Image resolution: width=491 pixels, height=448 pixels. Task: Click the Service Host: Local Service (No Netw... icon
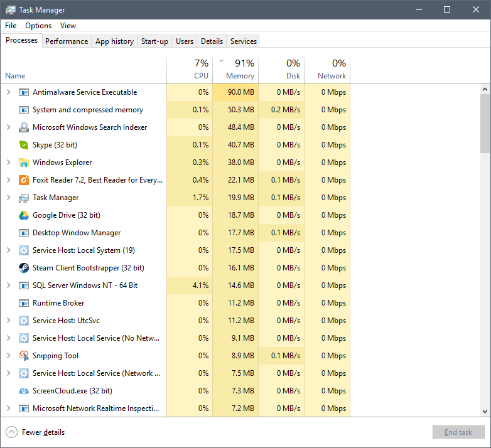(x=24, y=338)
